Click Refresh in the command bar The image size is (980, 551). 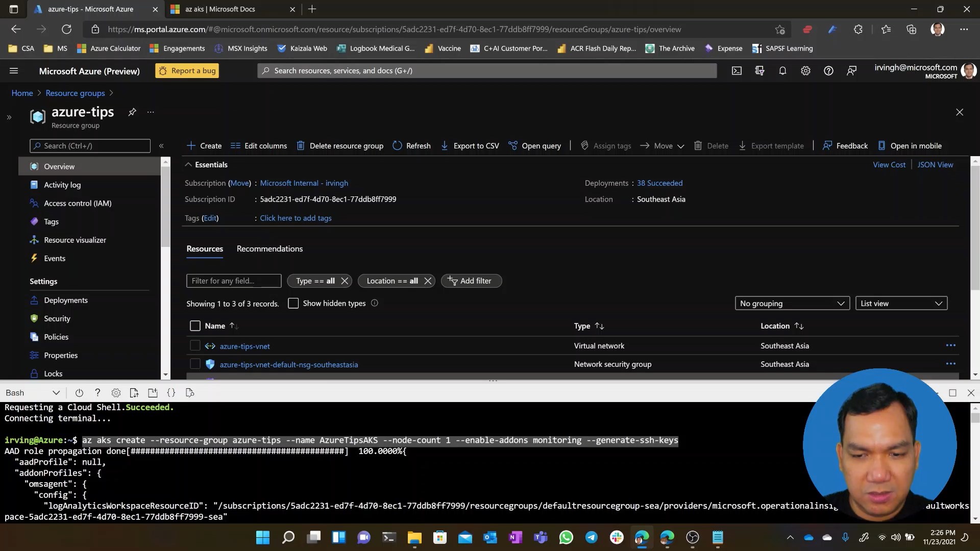click(411, 146)
